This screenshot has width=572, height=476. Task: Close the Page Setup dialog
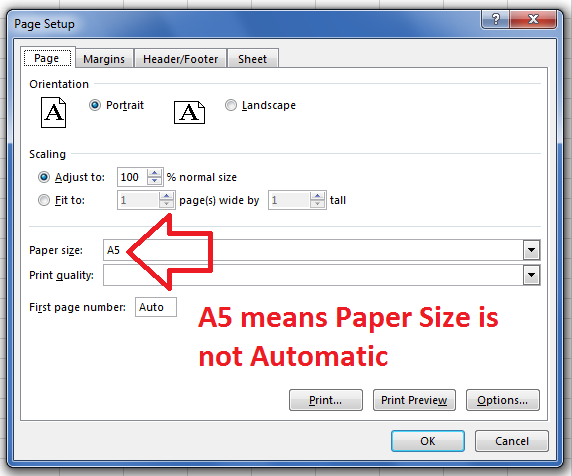coord(533,19)
